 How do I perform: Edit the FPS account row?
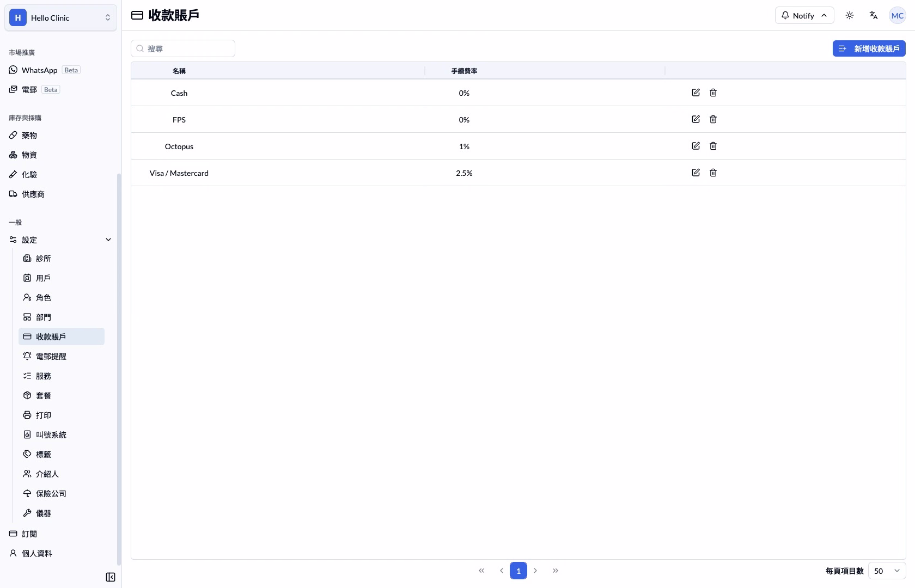coord(696,119)
